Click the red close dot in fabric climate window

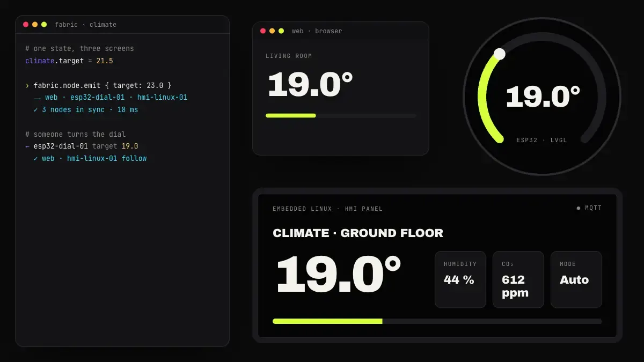tap(26, 25)
